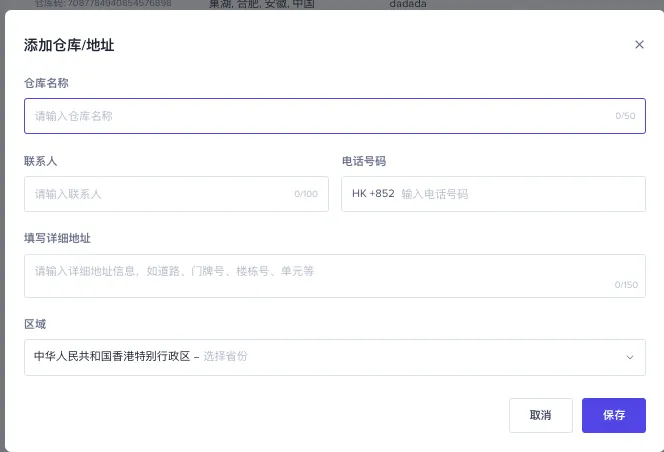Screen dimensions: 664x452
Task: Select the 中华人民共和国香港特别行政区 region value
Action: (x=111, y=357)
